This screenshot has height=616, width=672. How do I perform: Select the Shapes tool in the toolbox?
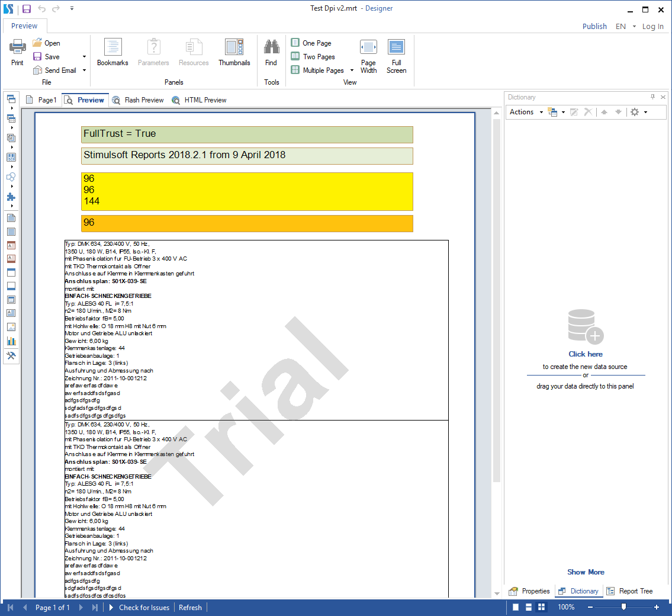point(11,177)
